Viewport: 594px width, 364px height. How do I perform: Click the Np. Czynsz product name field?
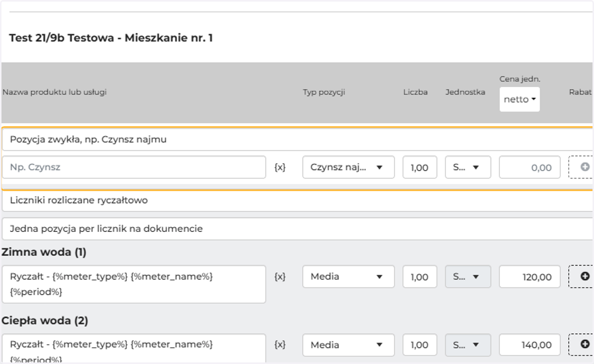pos(134,167)
